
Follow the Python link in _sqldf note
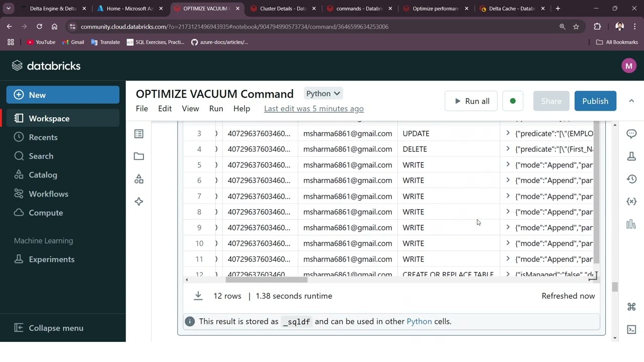pyautogui.click(x=419, y=321)
